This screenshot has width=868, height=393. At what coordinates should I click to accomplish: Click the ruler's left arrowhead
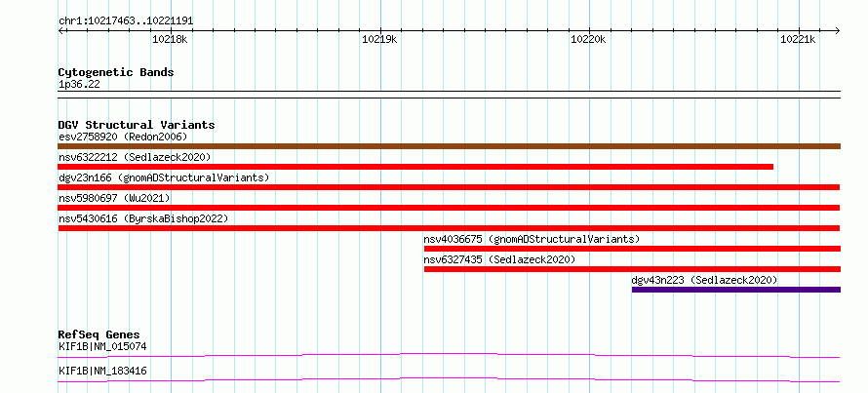coord(60,30)
